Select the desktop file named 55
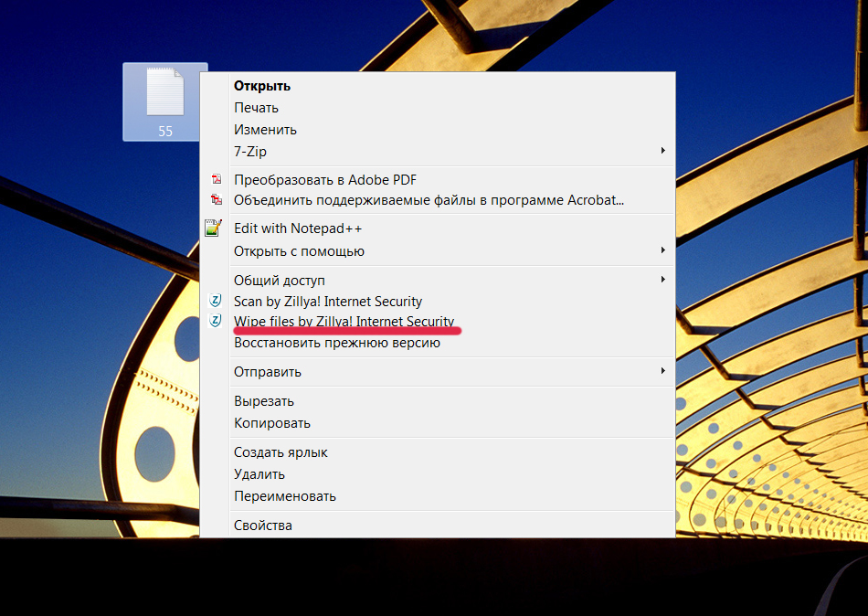 coord(165,102)
